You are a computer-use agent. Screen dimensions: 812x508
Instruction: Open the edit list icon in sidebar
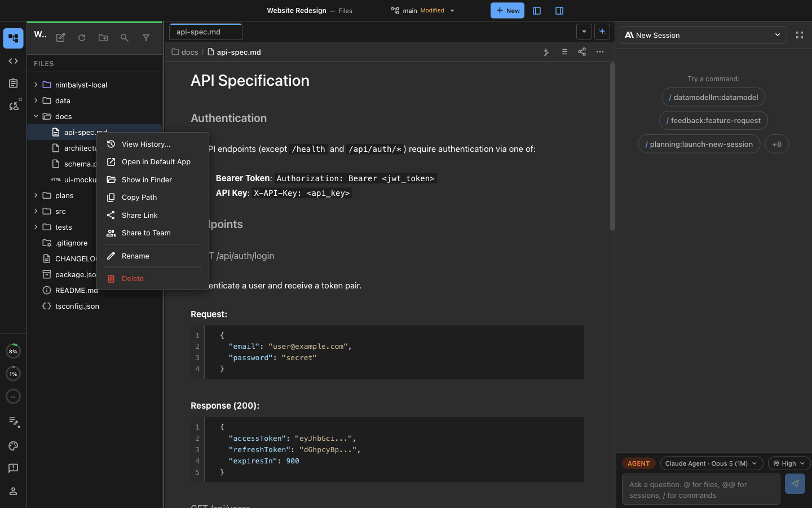[x=13, y=422]
